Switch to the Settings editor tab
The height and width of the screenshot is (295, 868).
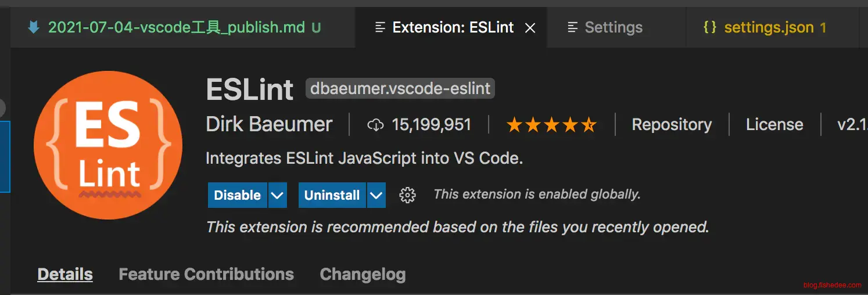(x=613, y=27)
